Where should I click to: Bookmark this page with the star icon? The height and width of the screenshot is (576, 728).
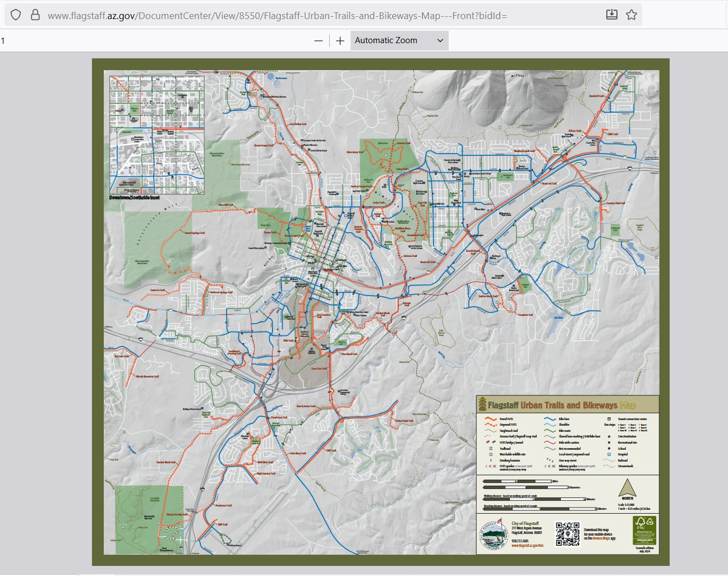[x=632, y=15]
